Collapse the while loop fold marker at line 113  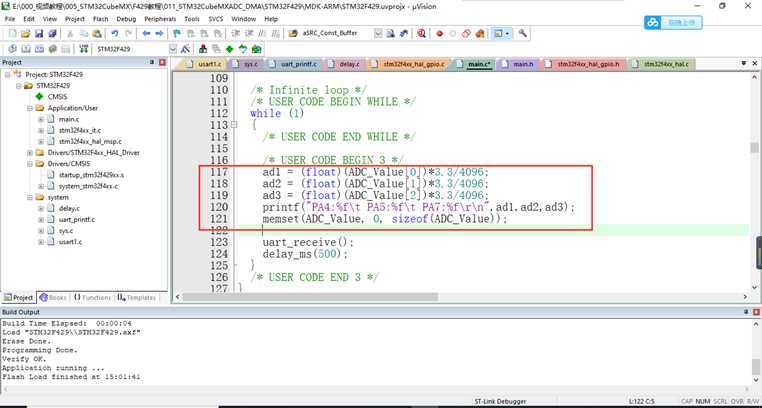tap(234, 125)
